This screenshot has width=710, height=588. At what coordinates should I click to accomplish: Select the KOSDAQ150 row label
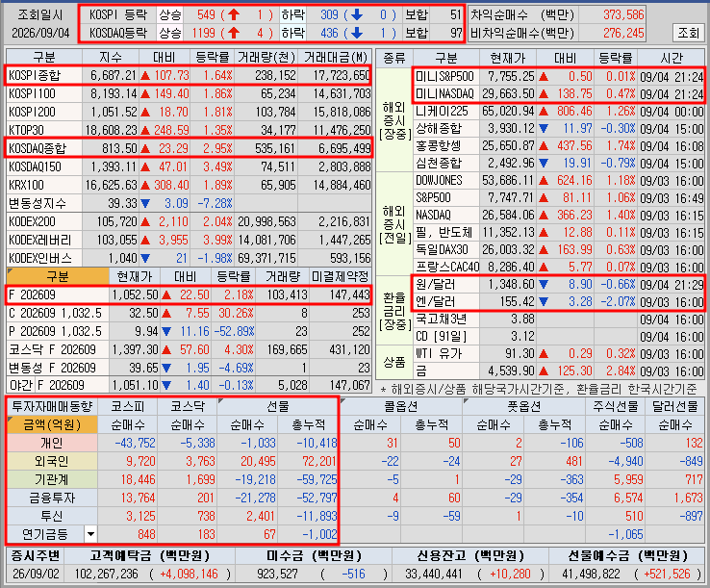pos(44,166)
